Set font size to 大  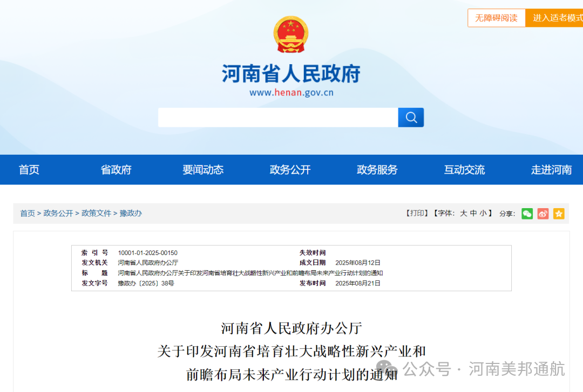click(x=463, y=214)
